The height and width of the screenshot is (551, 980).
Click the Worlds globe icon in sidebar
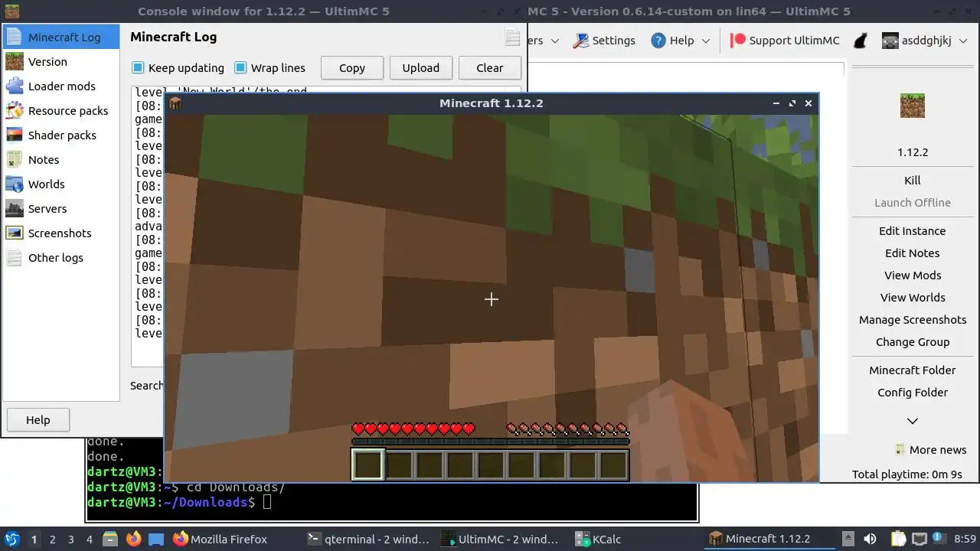pyautogui.click(x=15, y=184)
